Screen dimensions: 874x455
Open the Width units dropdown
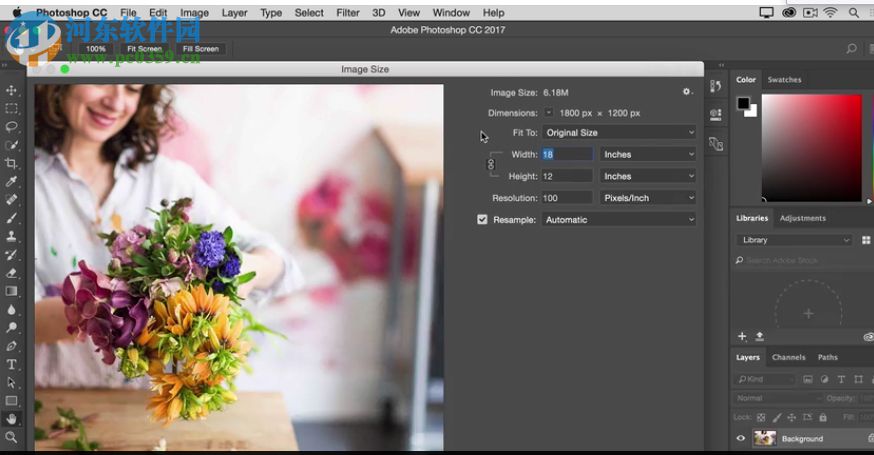[x=648, y=154]
